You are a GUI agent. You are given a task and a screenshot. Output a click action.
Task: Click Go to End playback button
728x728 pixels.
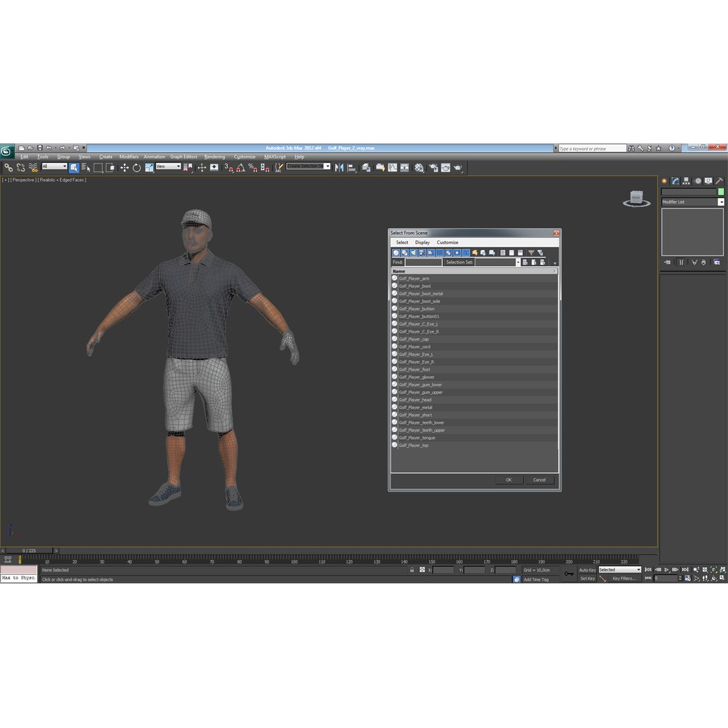pyautogui.click(x=685, y=570)
